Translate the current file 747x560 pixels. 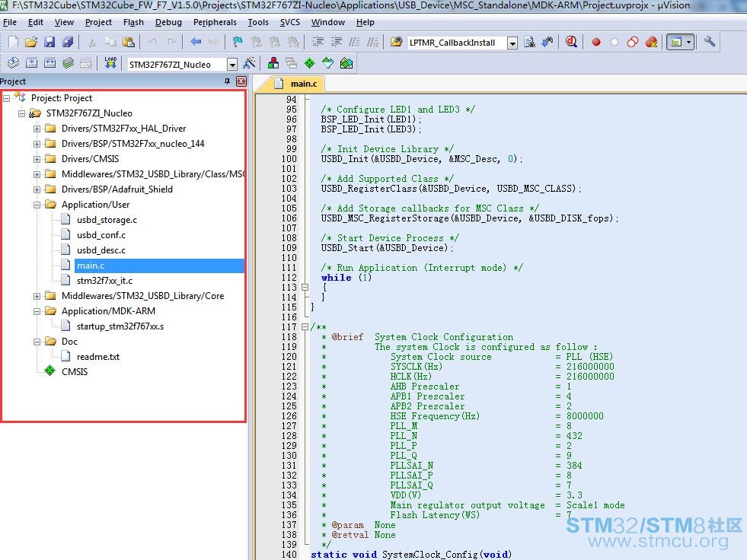(14, 63)
